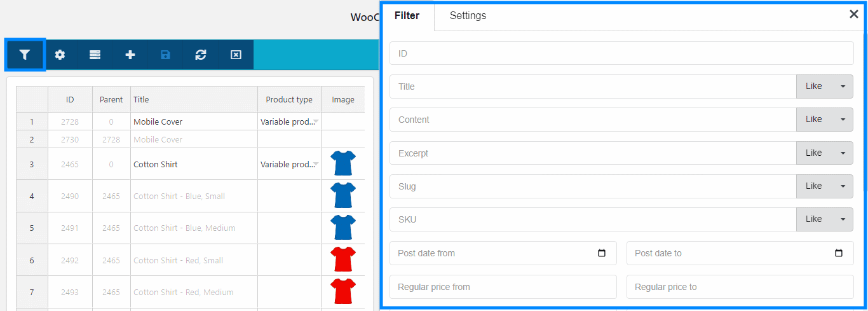The height and width of the screenshot is (311, 868).
Task: Open the Slug Like dropdown
Action: [x=825, y=186]
